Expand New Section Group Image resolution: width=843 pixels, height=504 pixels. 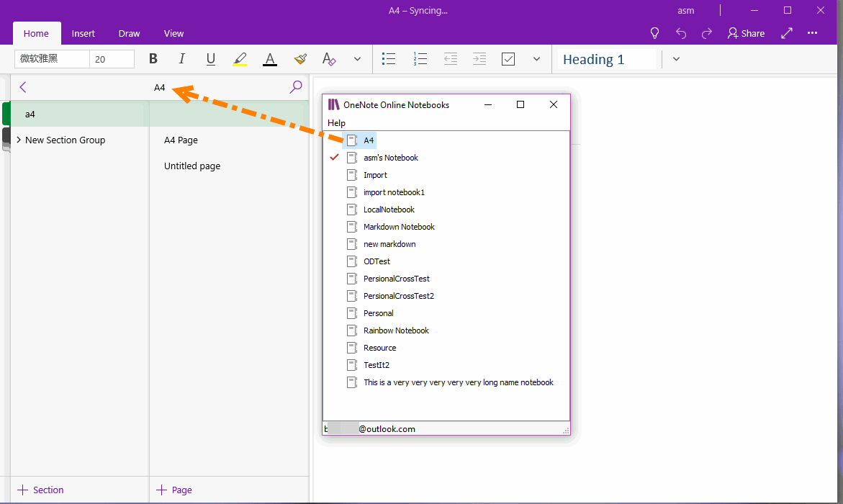(19, 140)
